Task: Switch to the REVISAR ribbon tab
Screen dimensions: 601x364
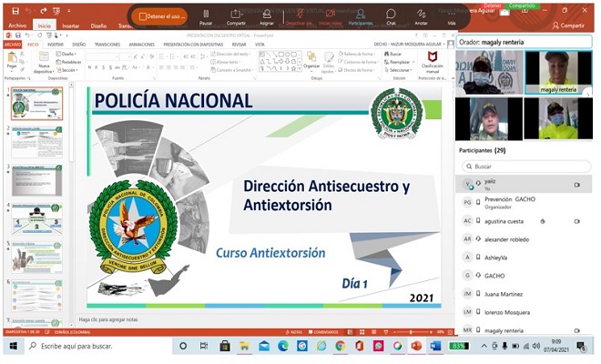Action: [x=239, y=45]
